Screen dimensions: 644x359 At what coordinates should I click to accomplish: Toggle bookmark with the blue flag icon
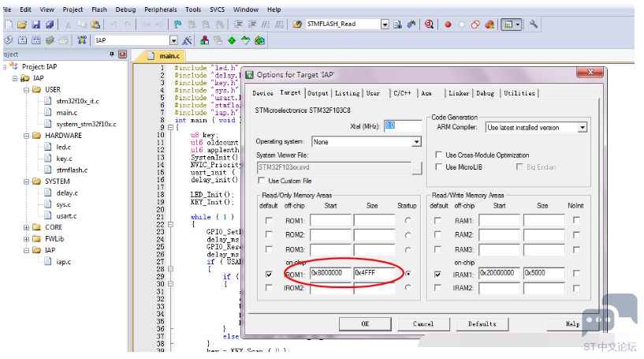tap(178, 24)
